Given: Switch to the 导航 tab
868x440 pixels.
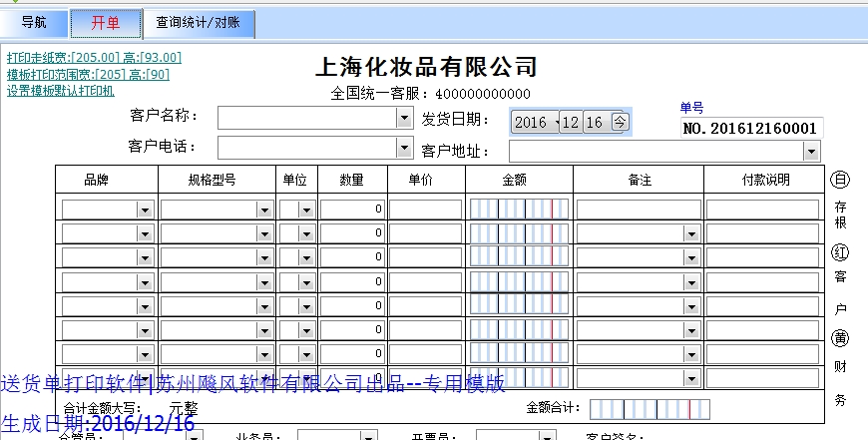Looking at the screenshot, I should (34, 23).
